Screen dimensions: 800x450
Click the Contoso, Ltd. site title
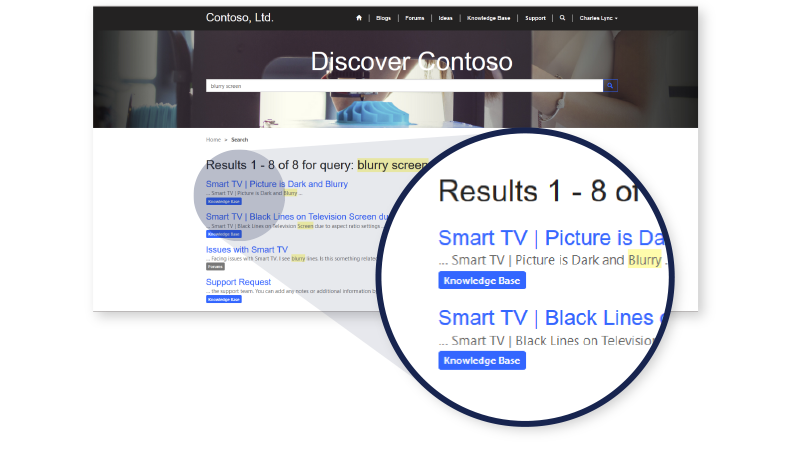240,17
